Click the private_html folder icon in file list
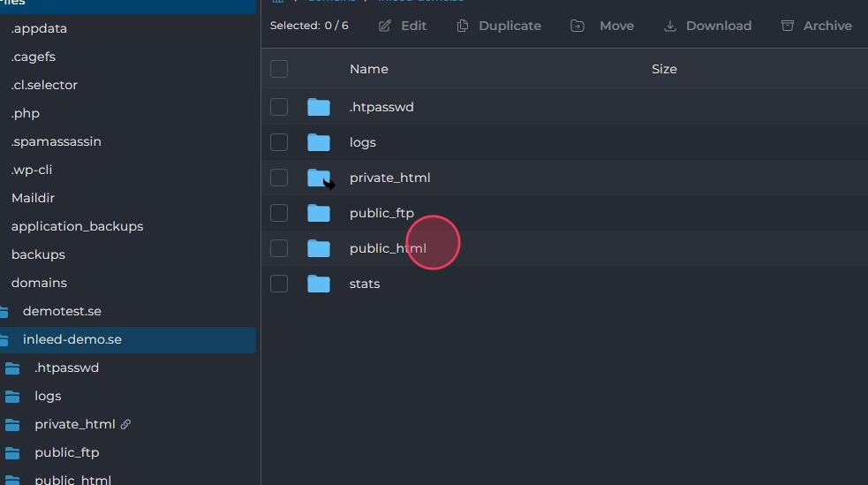868x485 pixels. [x=318, y=178]
